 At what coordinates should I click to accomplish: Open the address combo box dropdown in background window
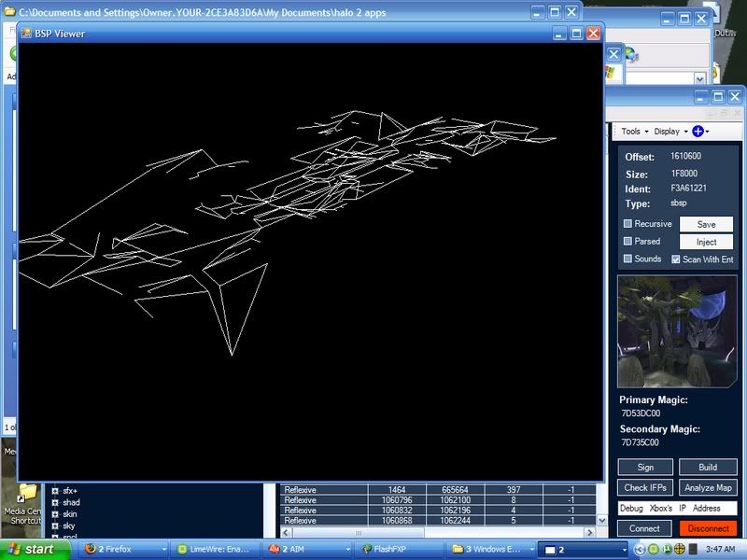point(699,78)
